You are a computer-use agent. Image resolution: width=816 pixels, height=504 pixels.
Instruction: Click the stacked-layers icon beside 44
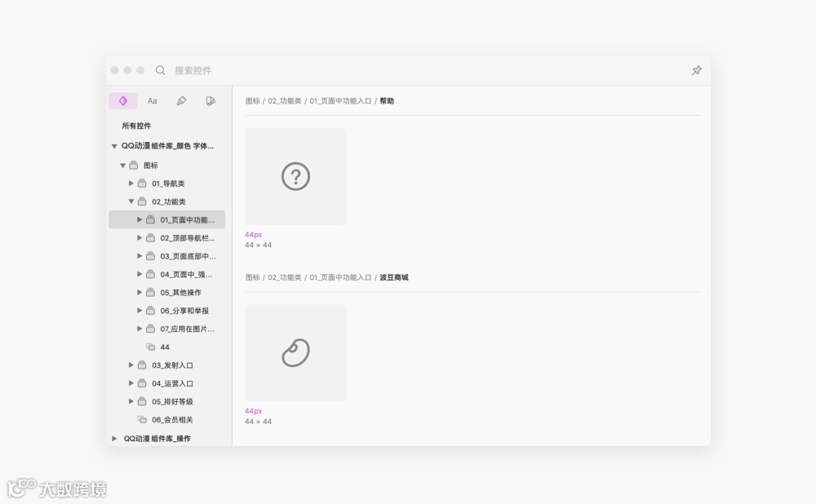pos(150,347)
